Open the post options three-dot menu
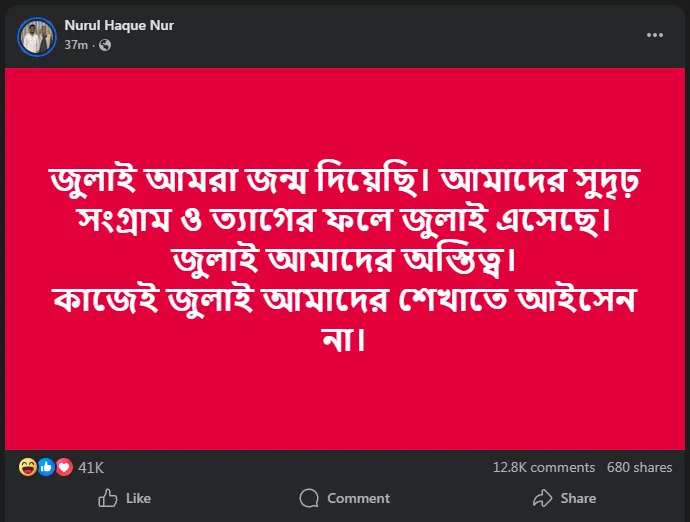 click(655, 35)
